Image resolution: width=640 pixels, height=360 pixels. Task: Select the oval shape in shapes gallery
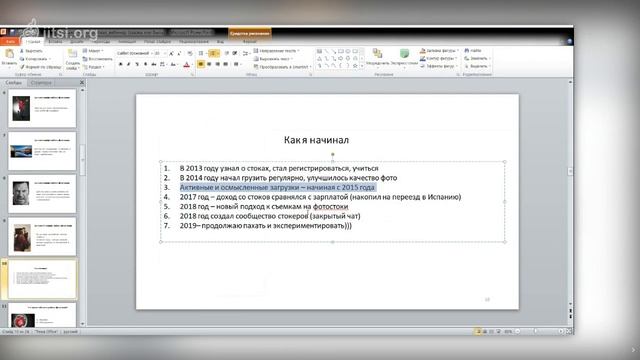pos(348,51)
